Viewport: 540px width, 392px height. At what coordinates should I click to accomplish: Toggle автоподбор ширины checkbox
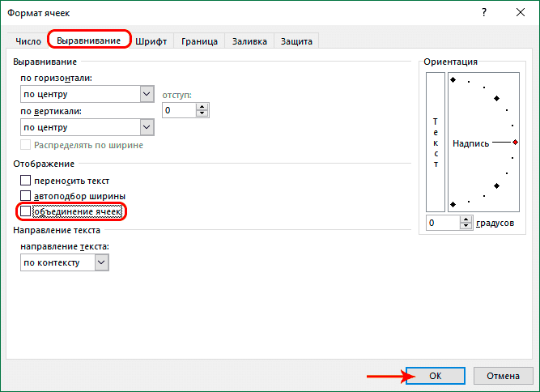click(26, 196)
